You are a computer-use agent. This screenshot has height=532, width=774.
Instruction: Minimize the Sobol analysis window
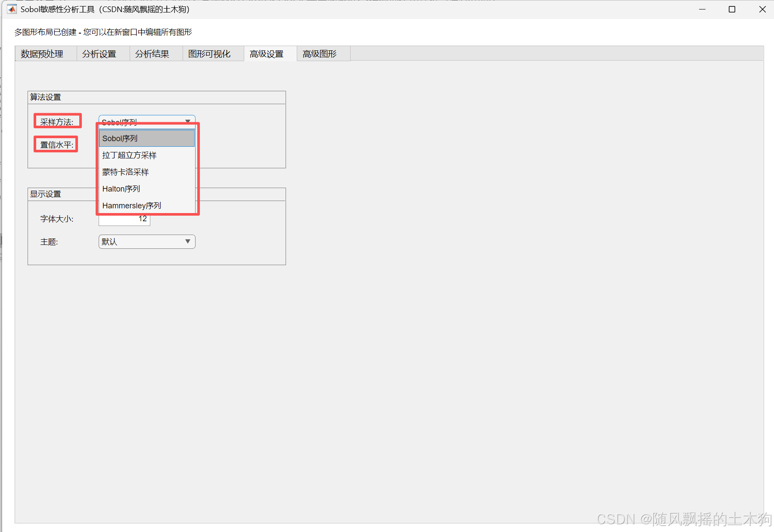702,9
